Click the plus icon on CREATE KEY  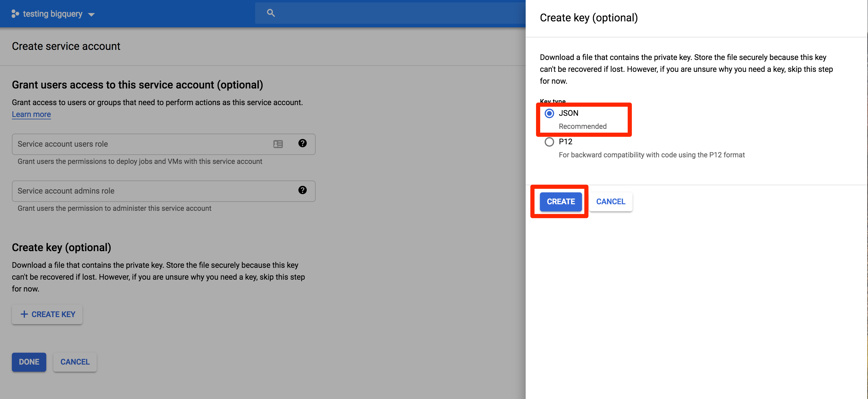24,314
